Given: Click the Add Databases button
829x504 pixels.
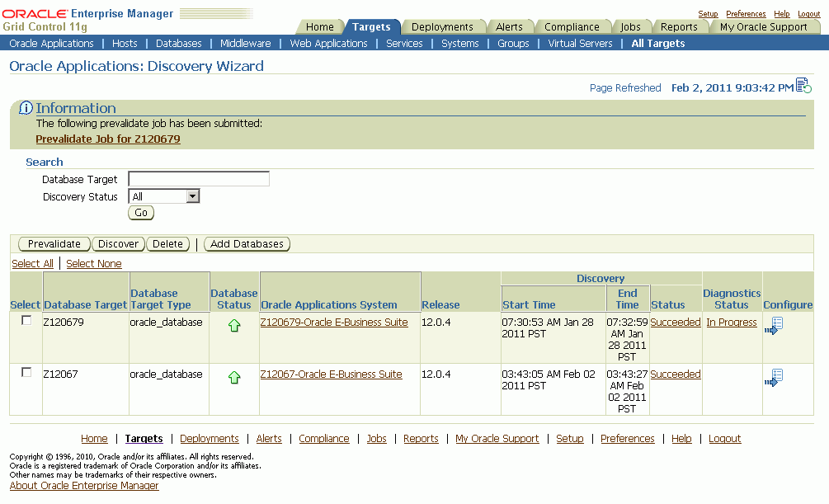Looking at the screenshot, I should coord(247,244).
